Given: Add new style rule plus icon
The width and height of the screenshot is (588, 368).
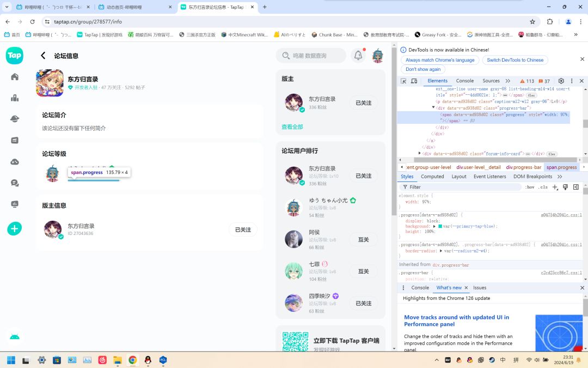Looking at the screenshot, I should (x=555, y=187).
